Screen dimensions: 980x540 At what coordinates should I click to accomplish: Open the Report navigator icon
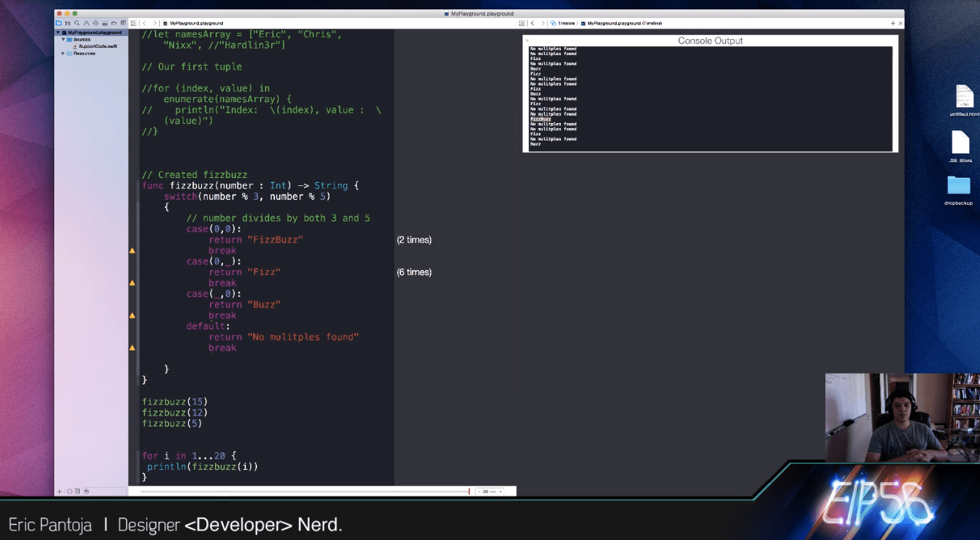(124, 22)
